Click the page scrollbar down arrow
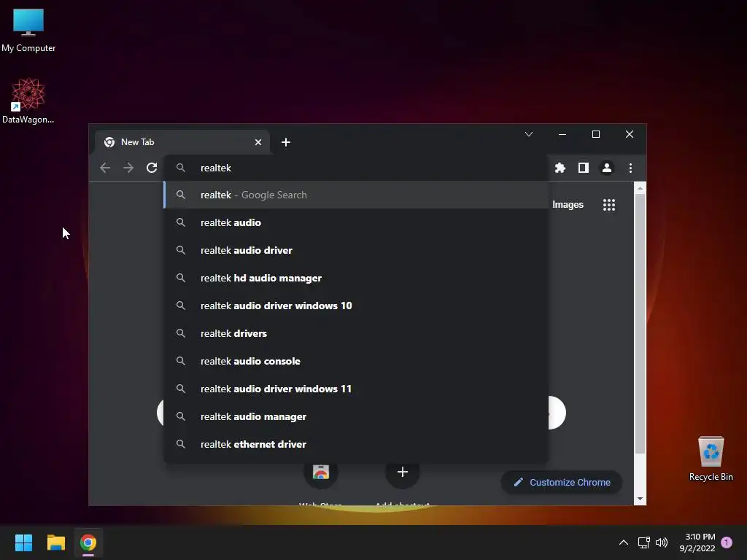Image resolution: width=747 pixels, height=560 pixels. [640, 499]
